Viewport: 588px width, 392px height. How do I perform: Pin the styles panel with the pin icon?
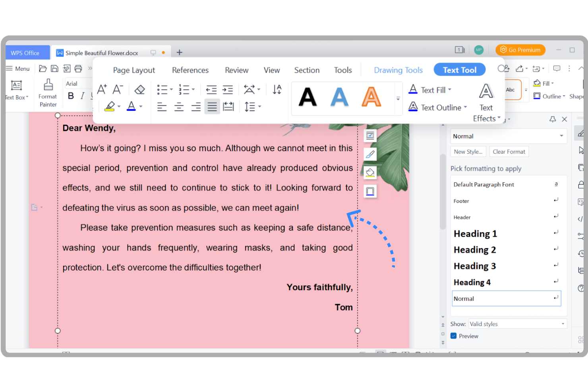553,119
